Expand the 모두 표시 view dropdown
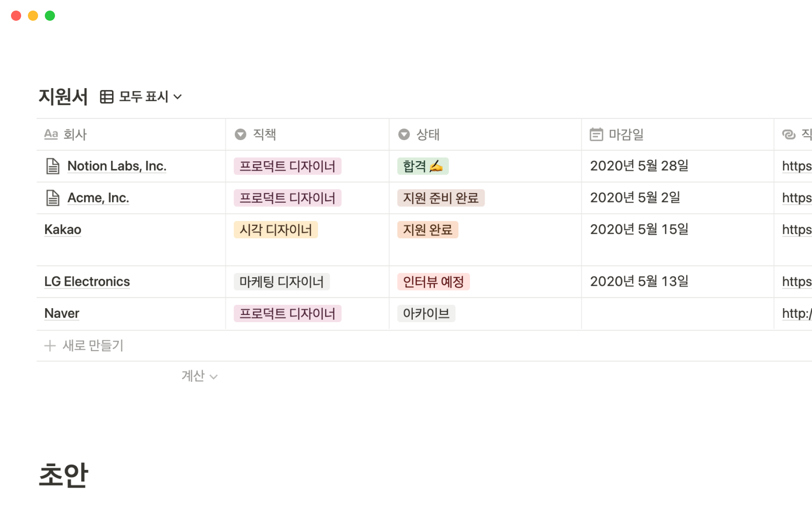Screen dimensions: 812x508 178,97
